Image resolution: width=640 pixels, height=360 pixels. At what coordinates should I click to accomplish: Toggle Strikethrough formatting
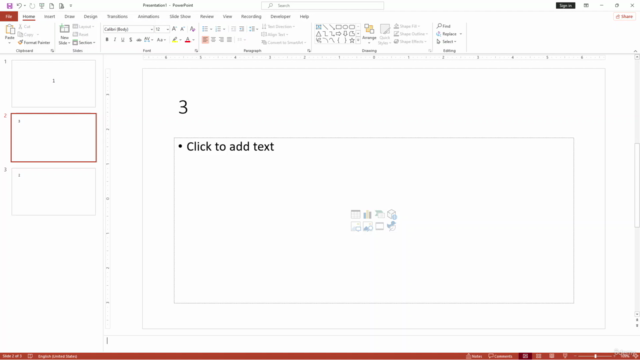click(x=139, y=40)
